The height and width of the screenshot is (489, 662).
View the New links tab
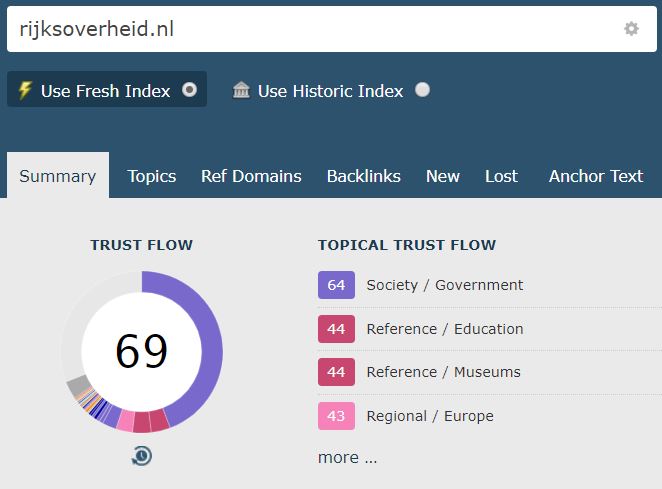[442, 176]
